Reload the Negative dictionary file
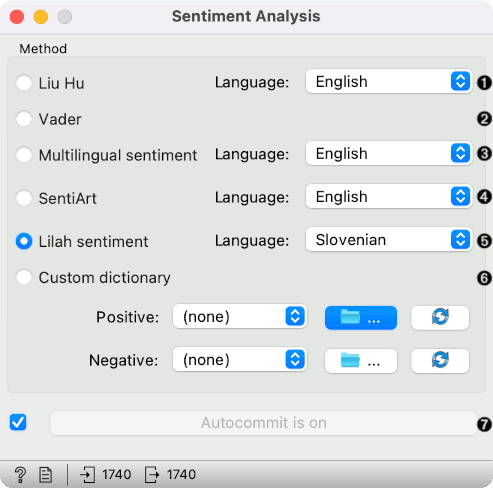Viewport: 493px width, 488px height. (440, 361)
